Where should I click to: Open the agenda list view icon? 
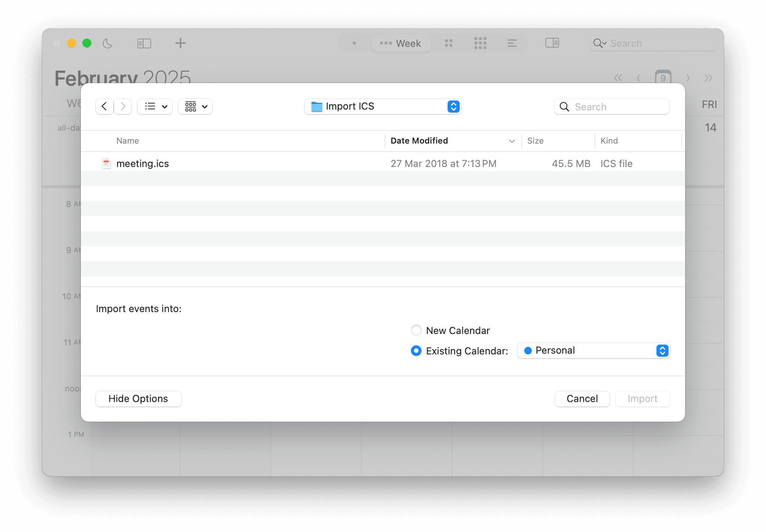tap(512, 43)
